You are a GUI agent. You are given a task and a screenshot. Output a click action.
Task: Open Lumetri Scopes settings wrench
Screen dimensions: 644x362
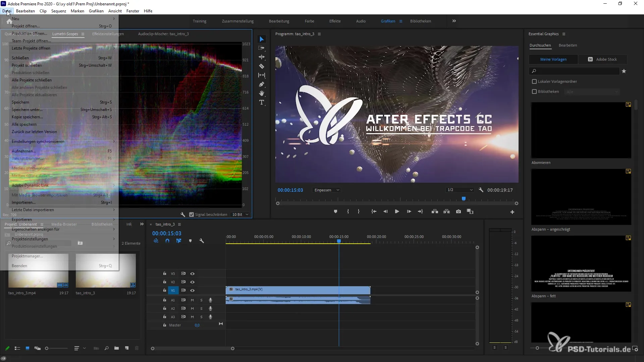[x=183, y=215]
